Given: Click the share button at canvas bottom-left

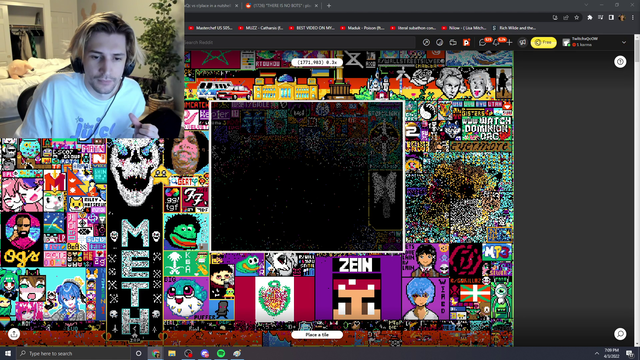Looking at the screenshot, I should (13, 334).
